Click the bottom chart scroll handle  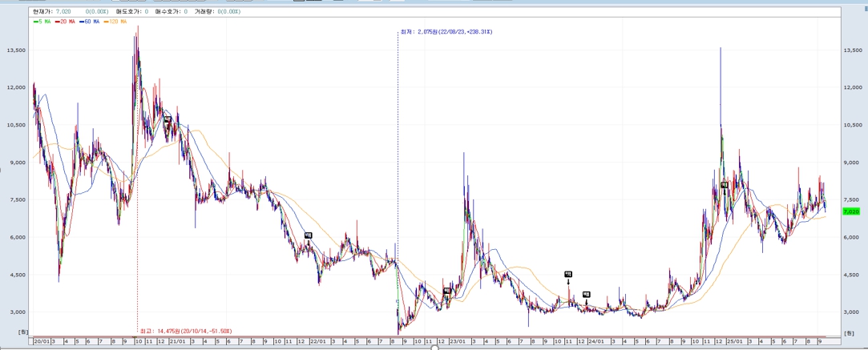pyautogui.click(x=434, y=348)
